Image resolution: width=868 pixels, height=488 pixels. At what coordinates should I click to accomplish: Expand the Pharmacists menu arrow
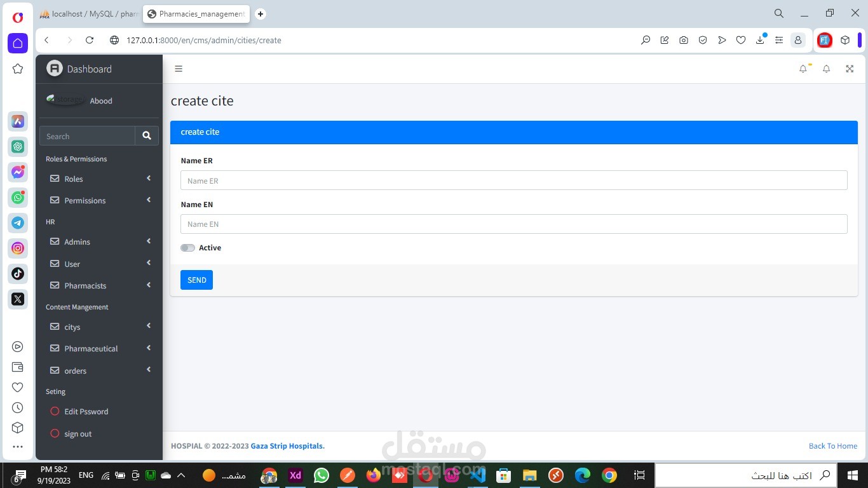[149, 285]
